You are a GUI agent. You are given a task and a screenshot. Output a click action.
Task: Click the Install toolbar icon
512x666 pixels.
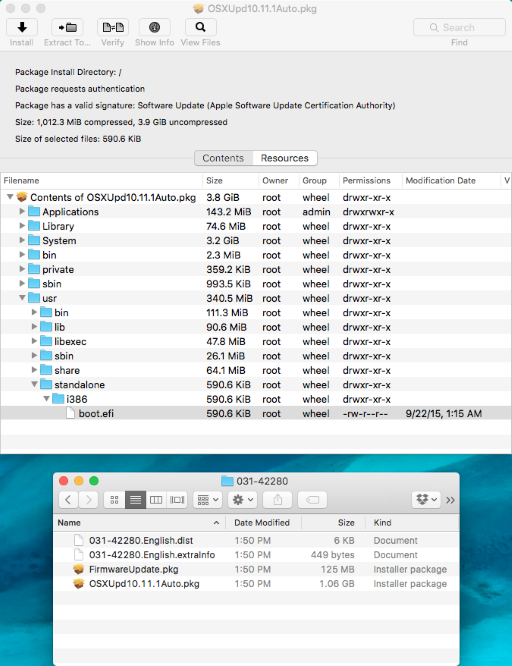click(22, 28)
